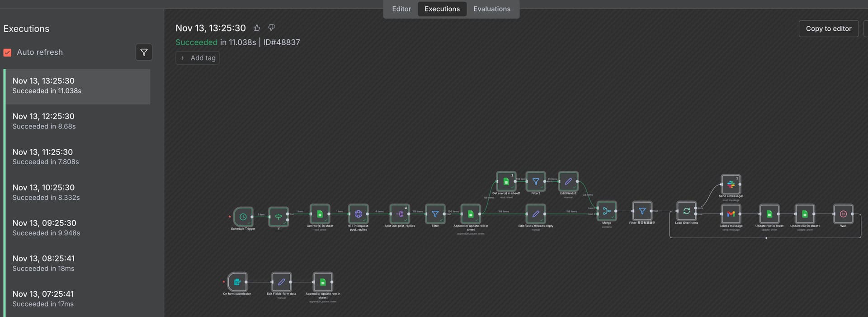Switch to the Evaluations tab
Image resolution: width=868 pixels, height=317 pixels.
pyautogui.click(x=492, y=9)
